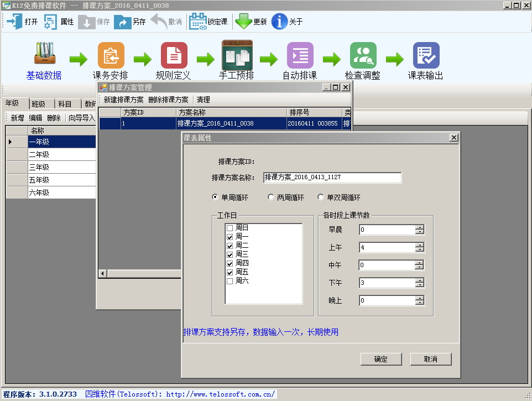This screenshot has width=532, height=401.
Task: Click the 名称 column header in the grade list
Action: pyautogui.click(x=61, y=131)
